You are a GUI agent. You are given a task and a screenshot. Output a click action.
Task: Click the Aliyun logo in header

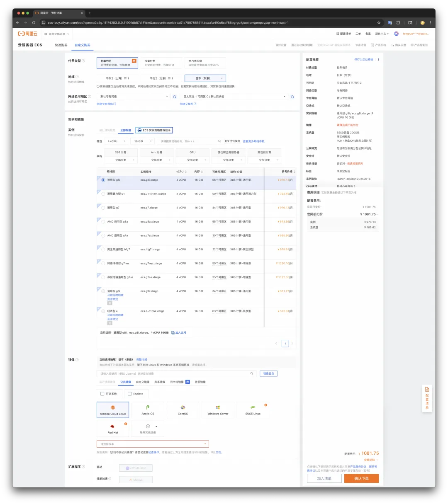tap(27, 34)
